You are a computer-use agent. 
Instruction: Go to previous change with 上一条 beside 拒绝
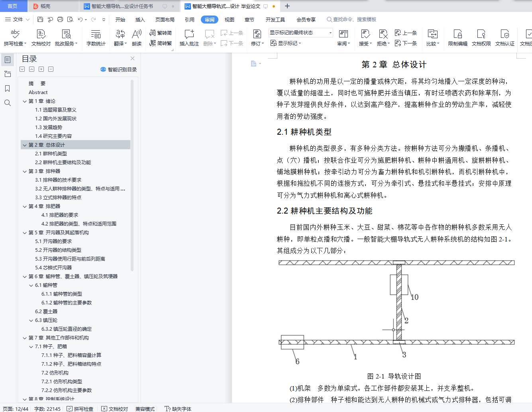pos(406,33)
